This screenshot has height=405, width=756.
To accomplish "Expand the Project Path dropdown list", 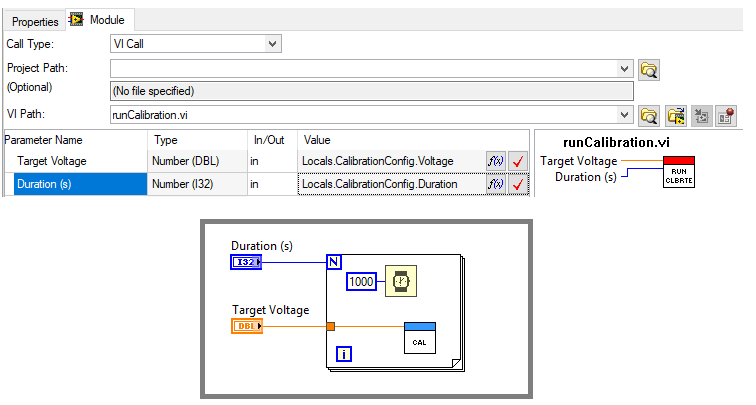I will tap(625, 69).
